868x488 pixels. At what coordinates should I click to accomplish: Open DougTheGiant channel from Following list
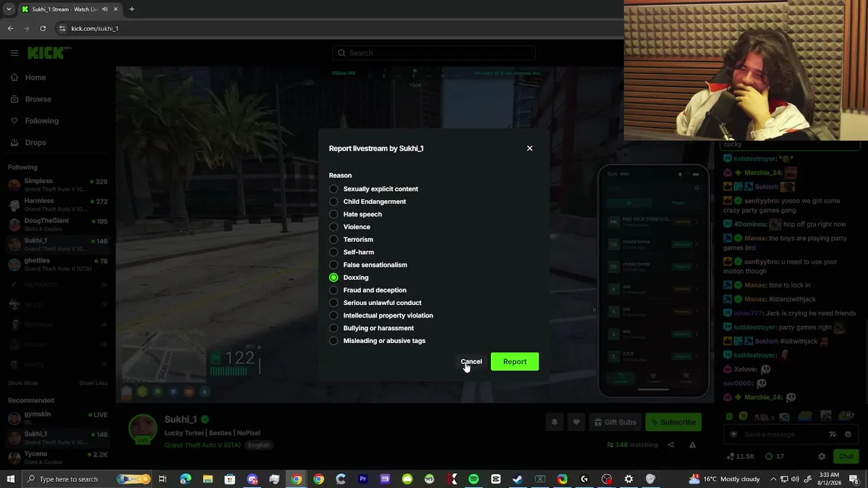click(58, 224)
